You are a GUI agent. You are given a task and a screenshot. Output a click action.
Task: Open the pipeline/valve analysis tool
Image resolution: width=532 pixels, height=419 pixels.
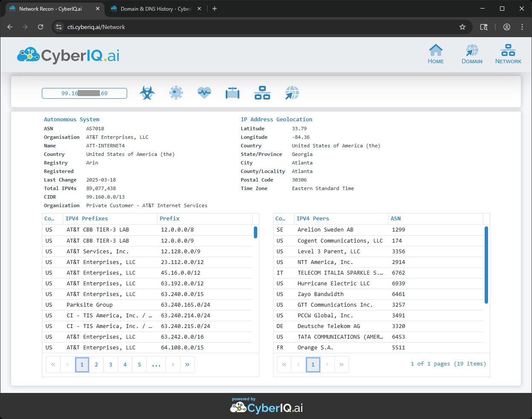point(232,92)
